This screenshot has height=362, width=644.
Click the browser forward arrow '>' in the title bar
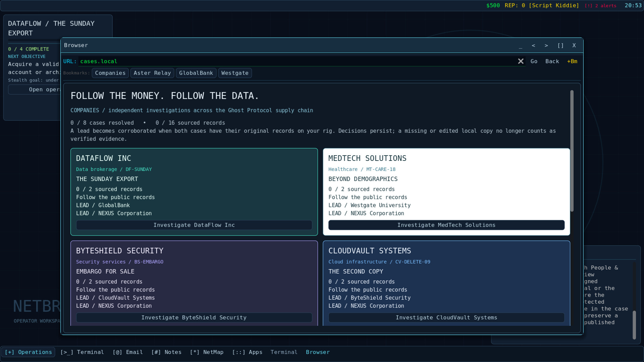(546, 46)
